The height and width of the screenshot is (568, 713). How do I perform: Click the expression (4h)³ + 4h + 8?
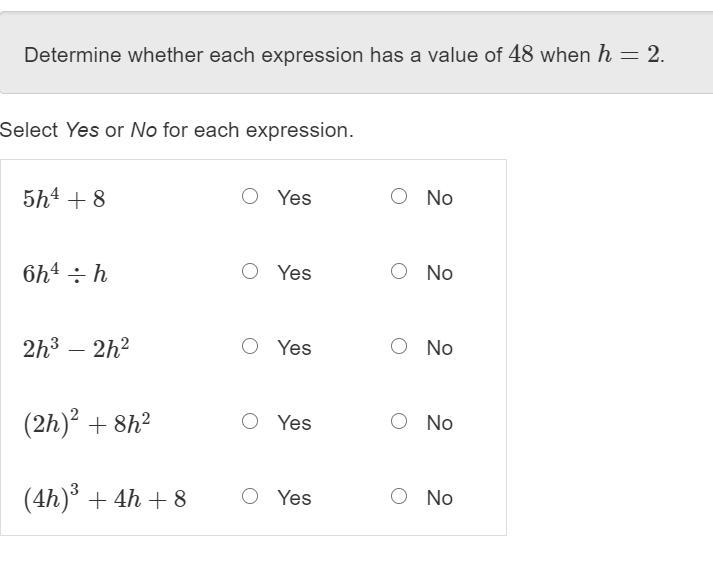[x=104, y=498]
